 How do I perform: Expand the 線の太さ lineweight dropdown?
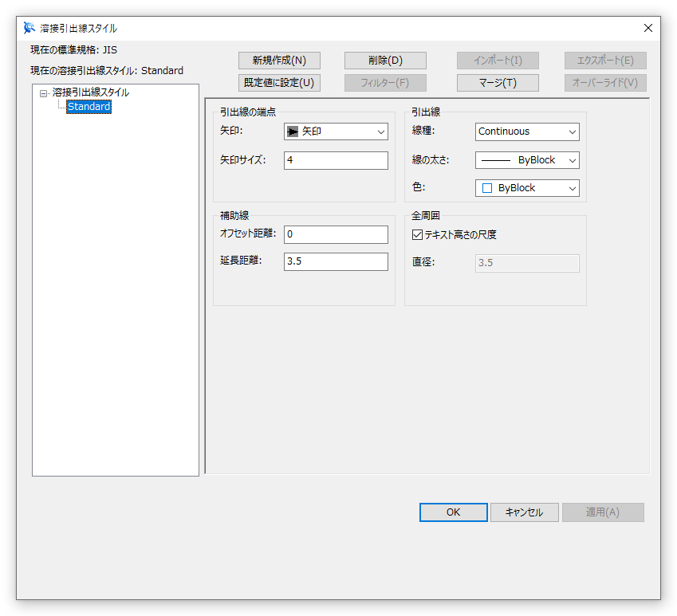pyautogui.click(x=572, y=160)
